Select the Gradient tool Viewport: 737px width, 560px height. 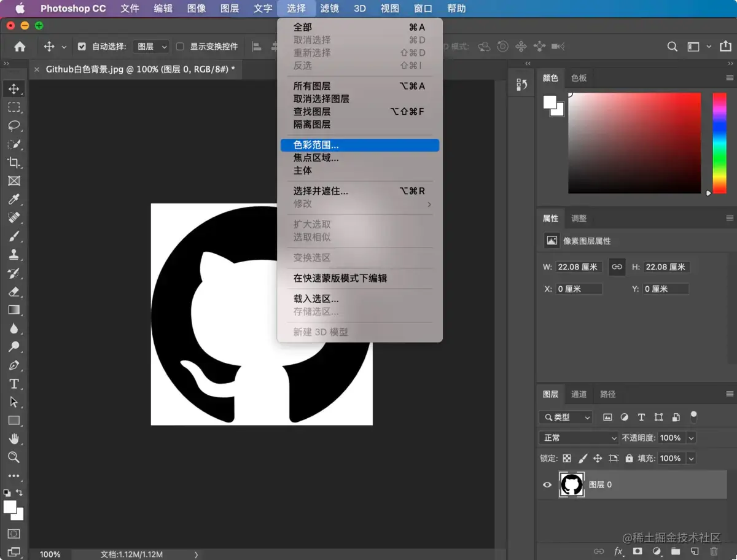[x=14, y=310]
